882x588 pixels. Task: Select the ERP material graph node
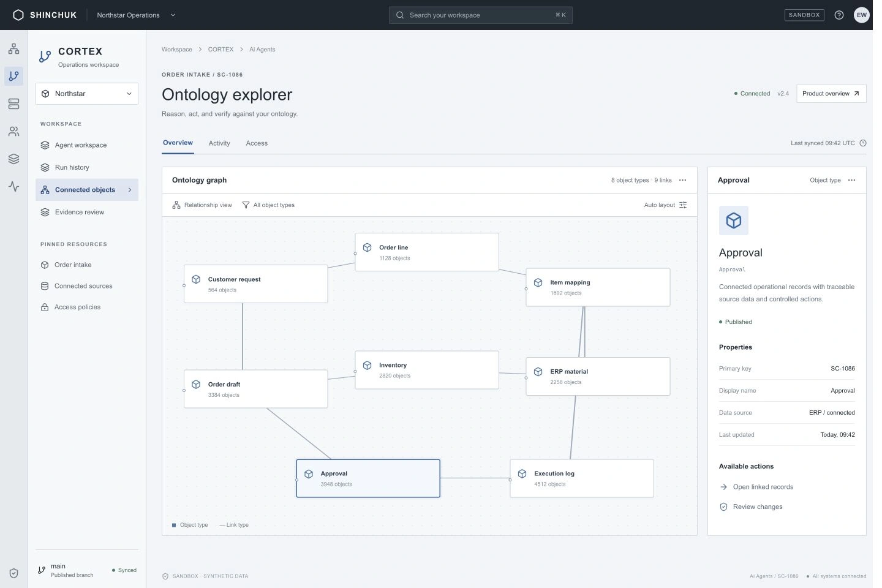[598, 376]
